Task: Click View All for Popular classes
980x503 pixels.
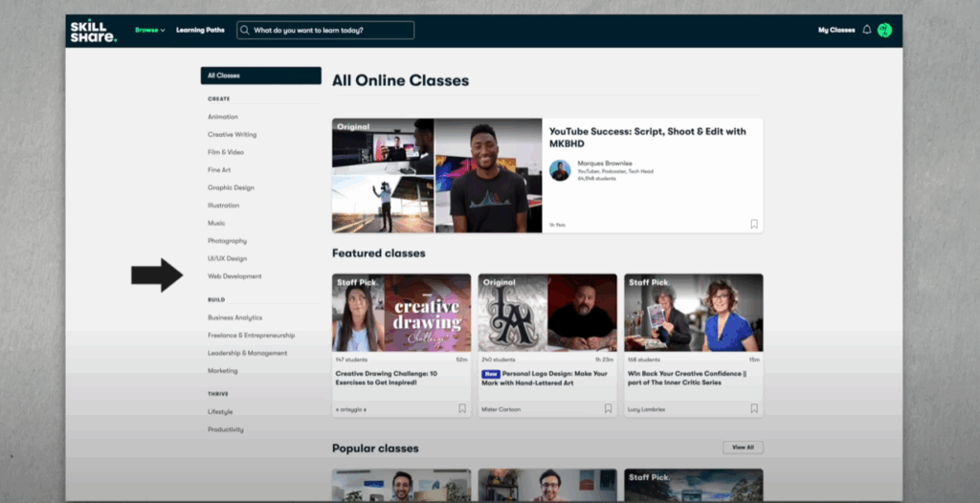Action: 743,448
